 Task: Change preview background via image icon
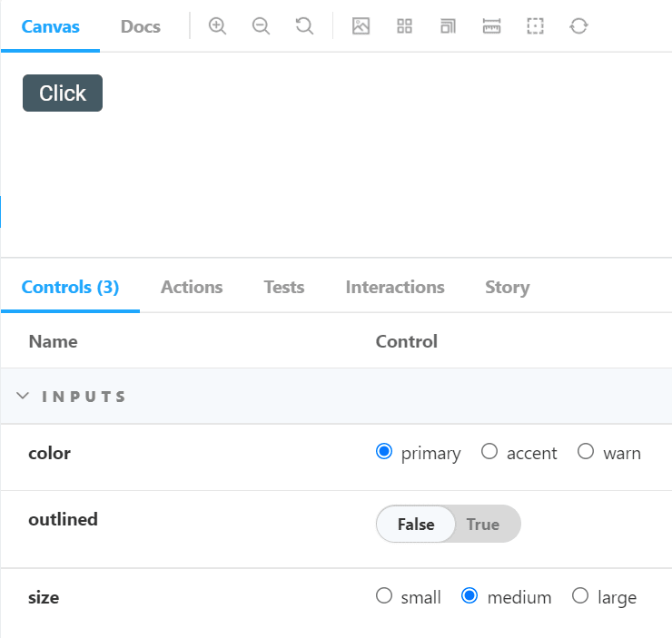coord(361,26)
